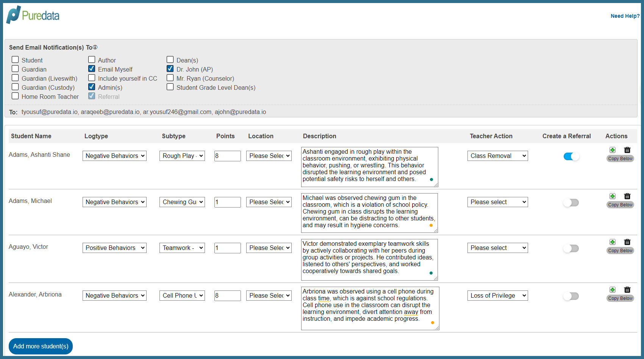The image size is (644, 359).
Task: Open Positive Behaviors logtype dropdown
Action: point(114,248)
